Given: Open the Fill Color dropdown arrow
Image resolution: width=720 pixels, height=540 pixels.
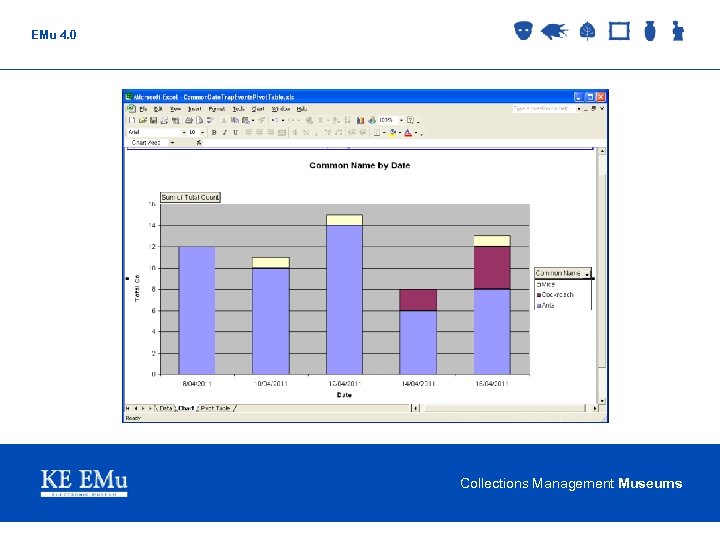Looking at the screenshot, I should 399,133.
